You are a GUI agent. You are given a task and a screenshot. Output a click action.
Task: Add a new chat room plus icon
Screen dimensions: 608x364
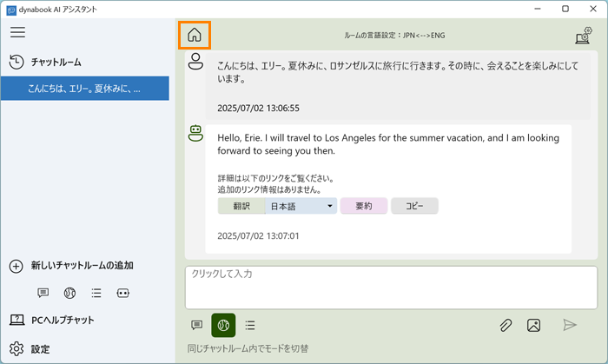coord(16,266)
